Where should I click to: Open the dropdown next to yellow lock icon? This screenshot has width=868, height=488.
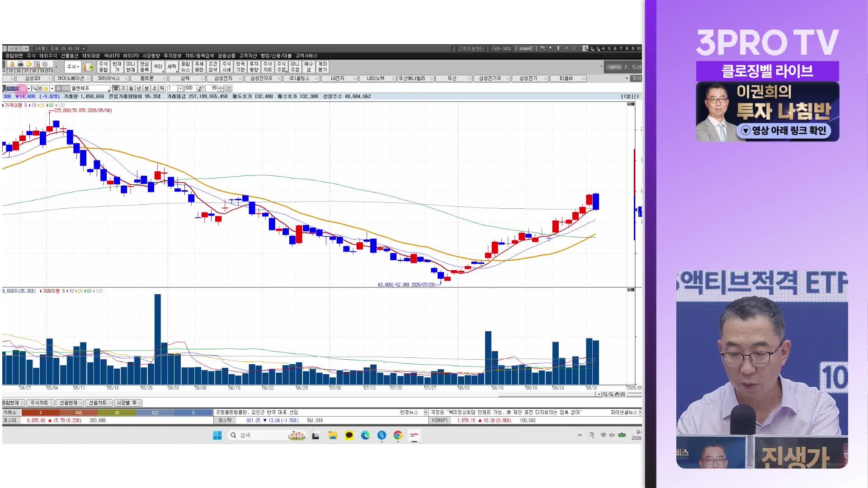click(x=52, y=88)
